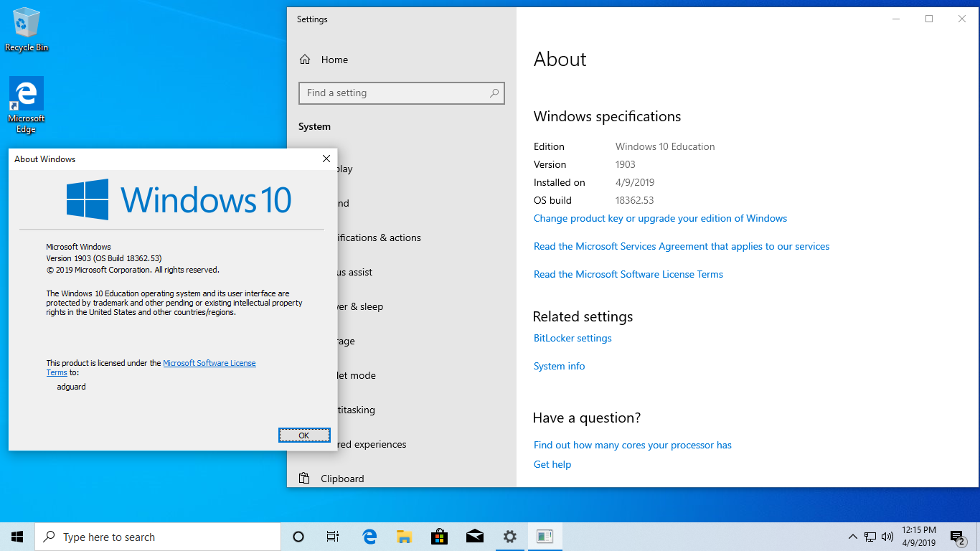980x551 pixels.
Task: Close the About Windows dialog
Action: [x=326, y=159]
